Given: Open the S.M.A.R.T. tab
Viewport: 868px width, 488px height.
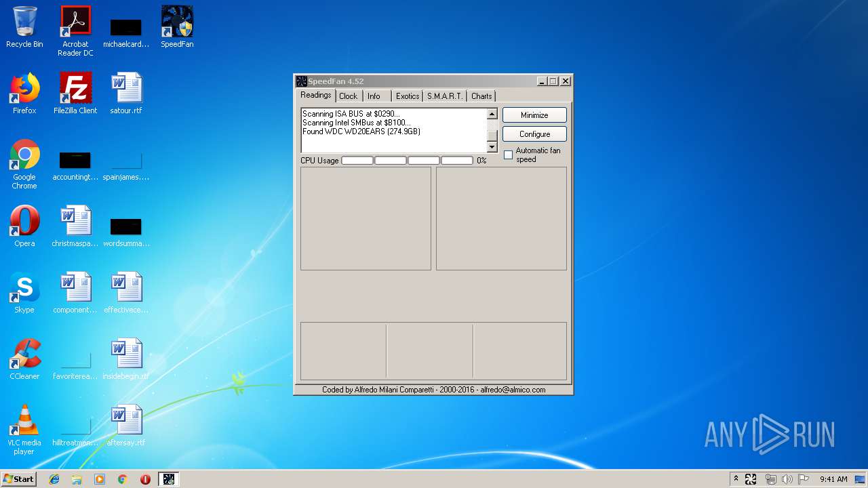Looking at the screenshot, I should 445,96.
